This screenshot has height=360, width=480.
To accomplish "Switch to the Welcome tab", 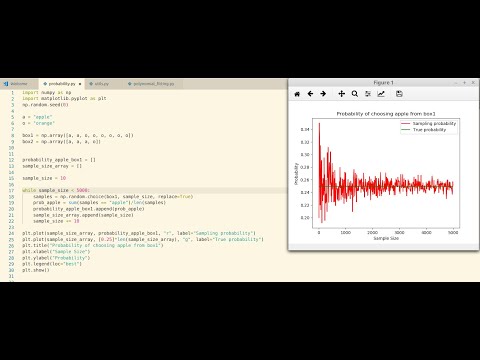I will tap(19, 84).
